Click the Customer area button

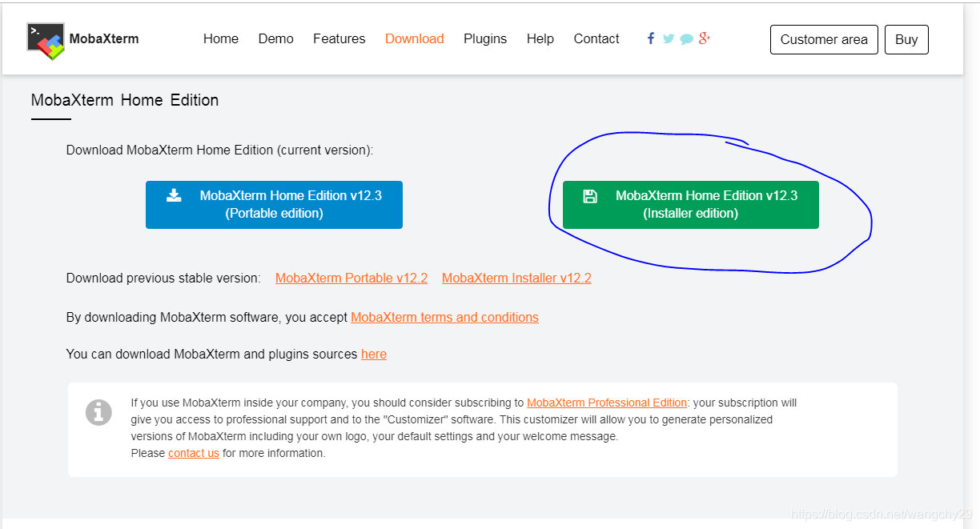(824, 39)
